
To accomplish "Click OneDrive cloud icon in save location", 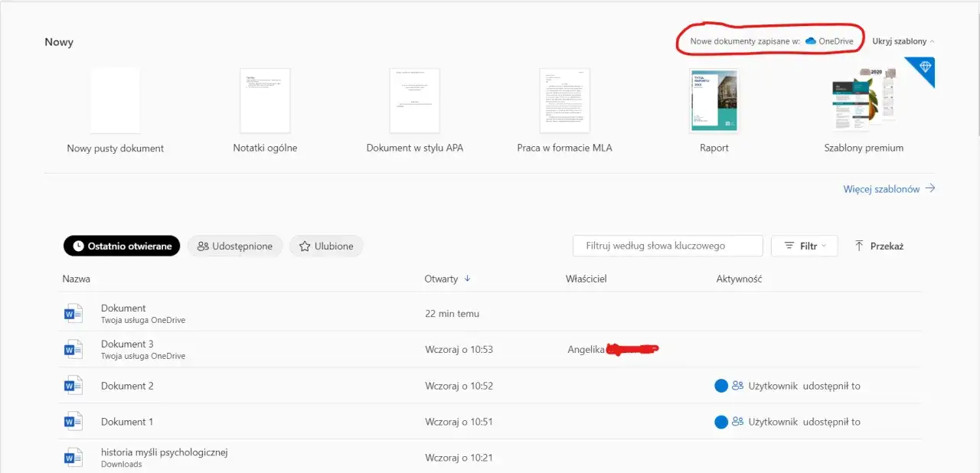I will point(811,41).
